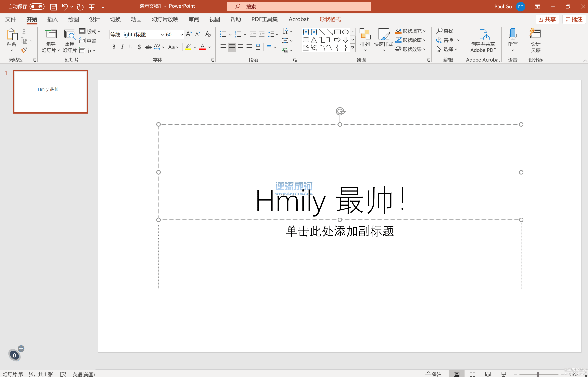
Task: Click the spell check icon in status bar
Action: click(x=63, y=374)
